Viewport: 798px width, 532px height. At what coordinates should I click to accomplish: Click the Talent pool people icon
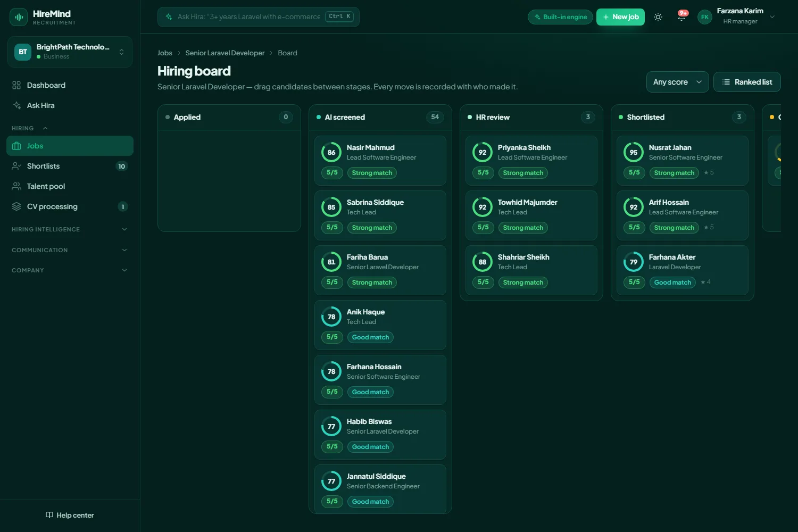pos(16,186)
